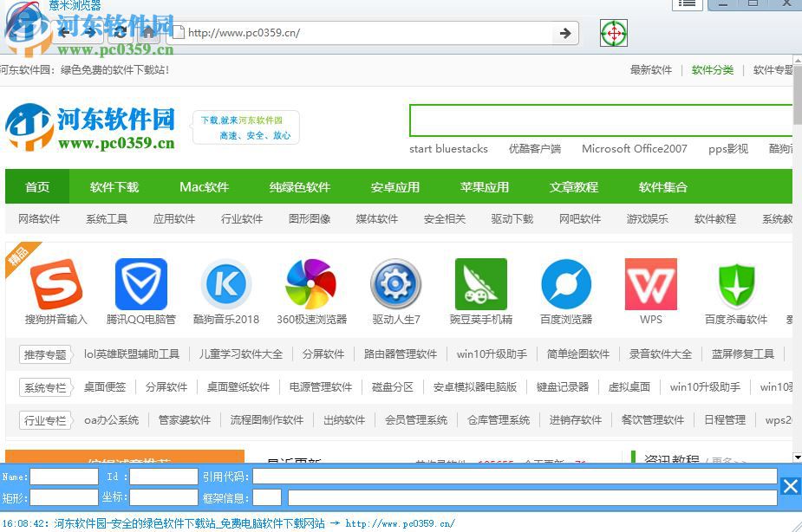The width and height of the screenshot is (802, 532).
Task: Click the 坐标 input field
Action: point(164,497)
